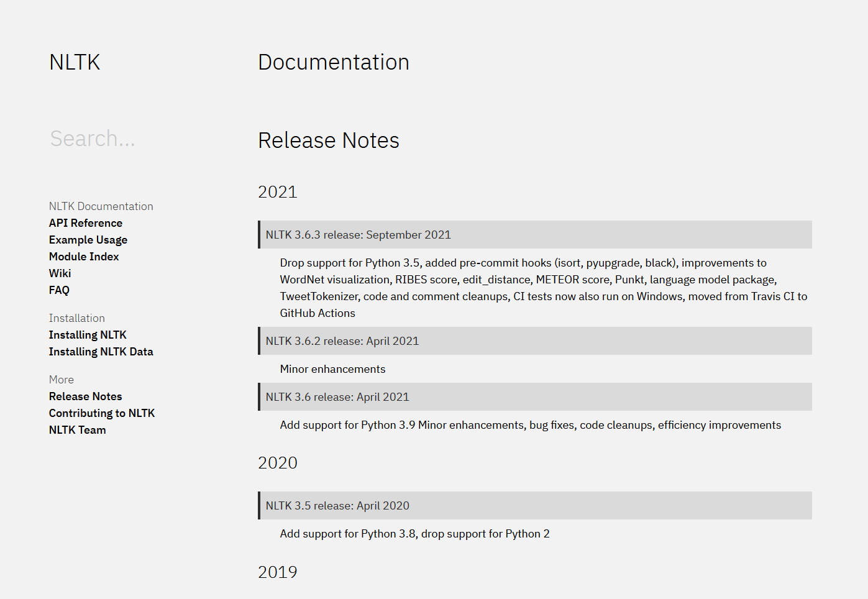Click the 2020 year heading
Image resolution: width=868 pixels, height=599 pixels.
[278, 463]
